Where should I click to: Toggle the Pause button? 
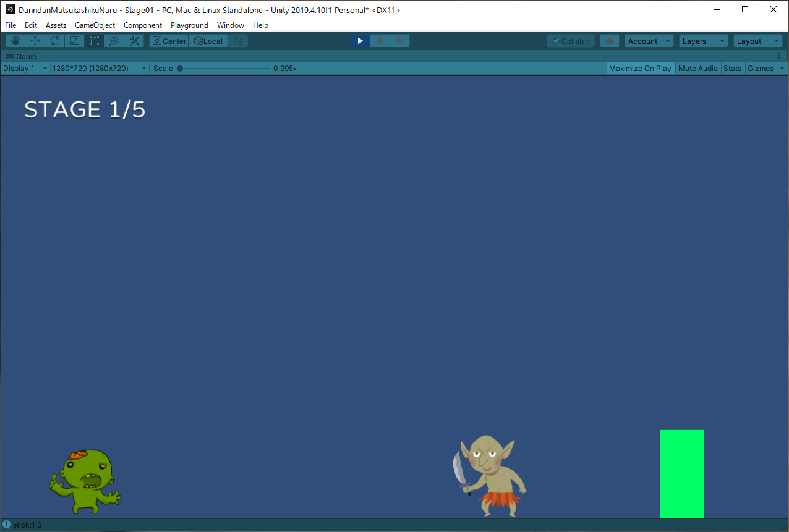coord(380,41)
